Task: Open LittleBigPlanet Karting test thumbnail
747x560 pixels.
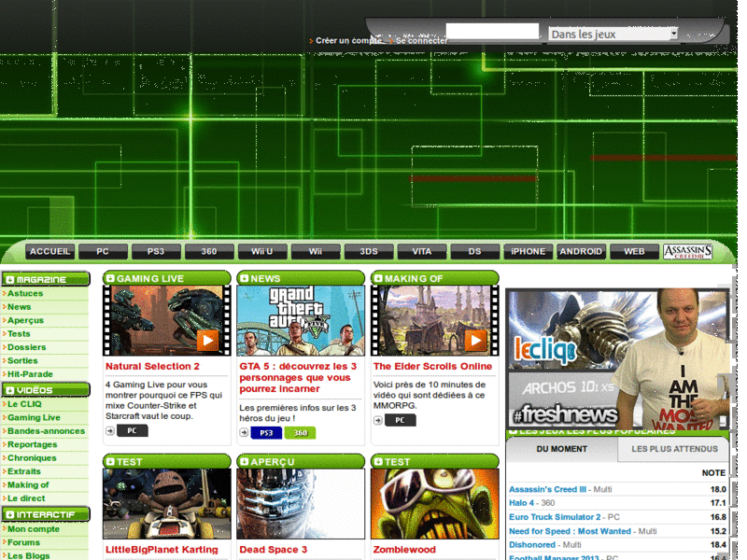Action: point(167,504)
